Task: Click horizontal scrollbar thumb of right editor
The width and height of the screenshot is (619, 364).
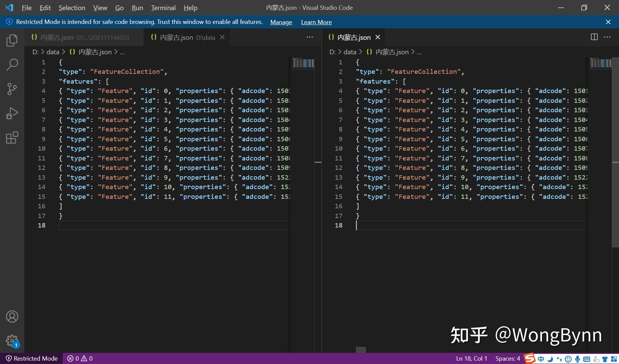Action: click(361, 350)
